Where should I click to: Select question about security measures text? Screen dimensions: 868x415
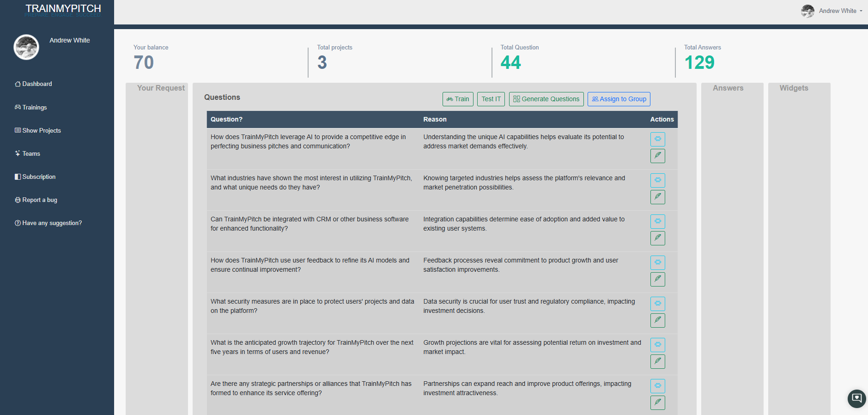pos(312,306)
